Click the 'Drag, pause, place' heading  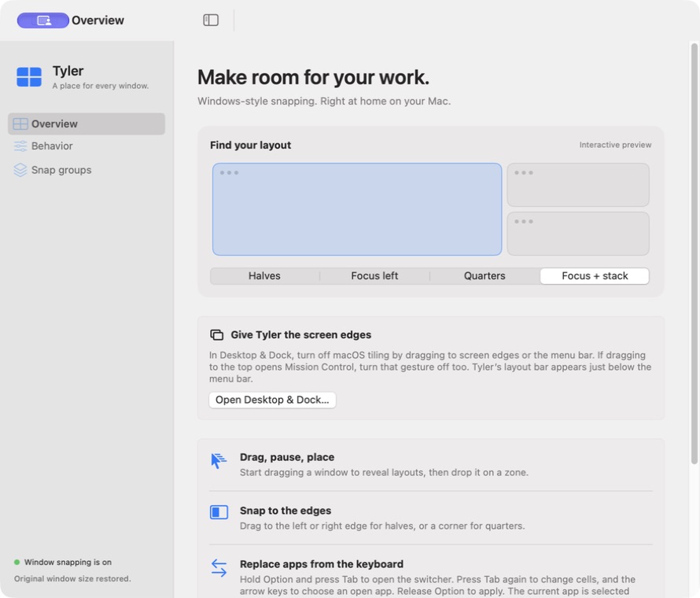coord(287,457)
